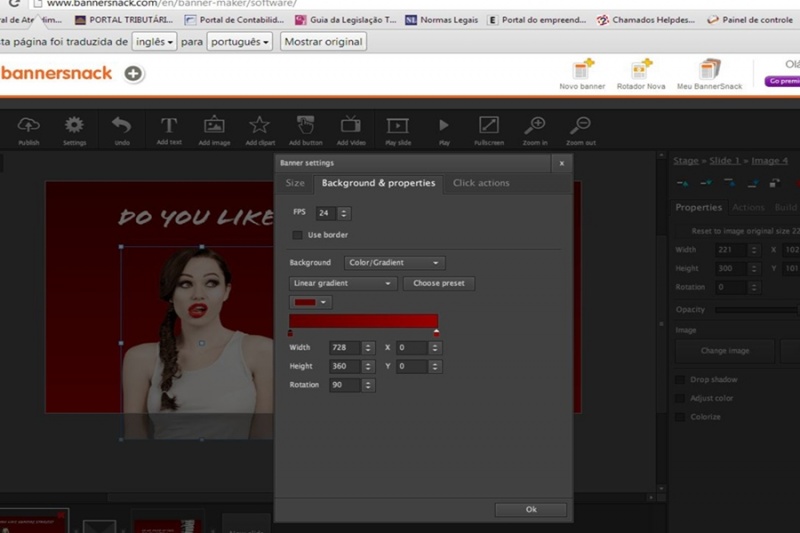Click the Choose preset button
This screenshot has width=800, height=533.
tap(439, 283)
